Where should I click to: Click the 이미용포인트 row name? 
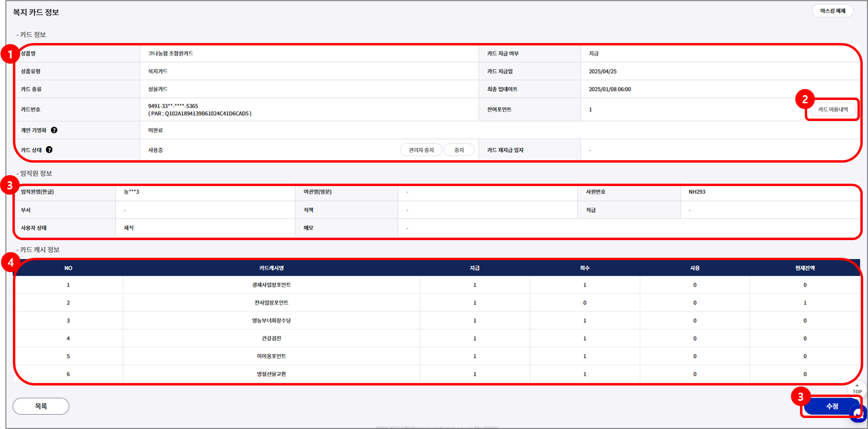[x=271, y=356]
